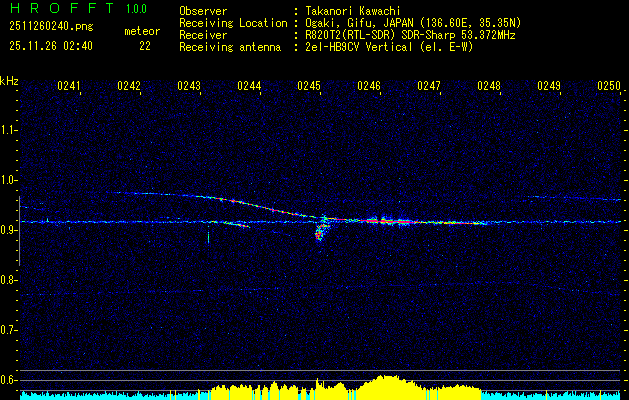Click the meteor label

tap(142, 31)
